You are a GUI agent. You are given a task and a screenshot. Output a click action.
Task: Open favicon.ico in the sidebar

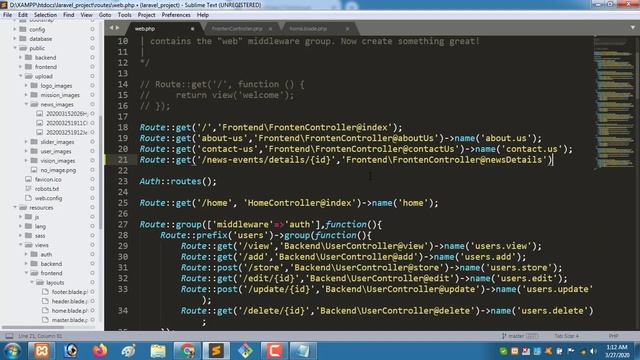tap(48, 179)
